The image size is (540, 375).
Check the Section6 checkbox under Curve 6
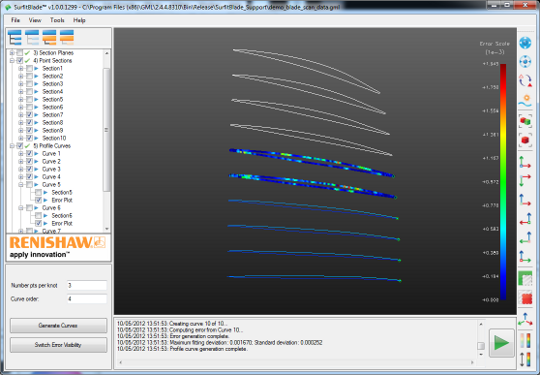click(39, 216)
